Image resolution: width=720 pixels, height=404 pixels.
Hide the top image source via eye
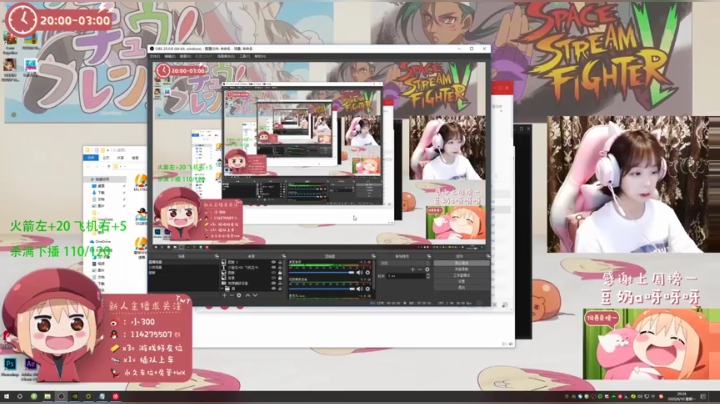pyautogui.click(x=273, y=262)
